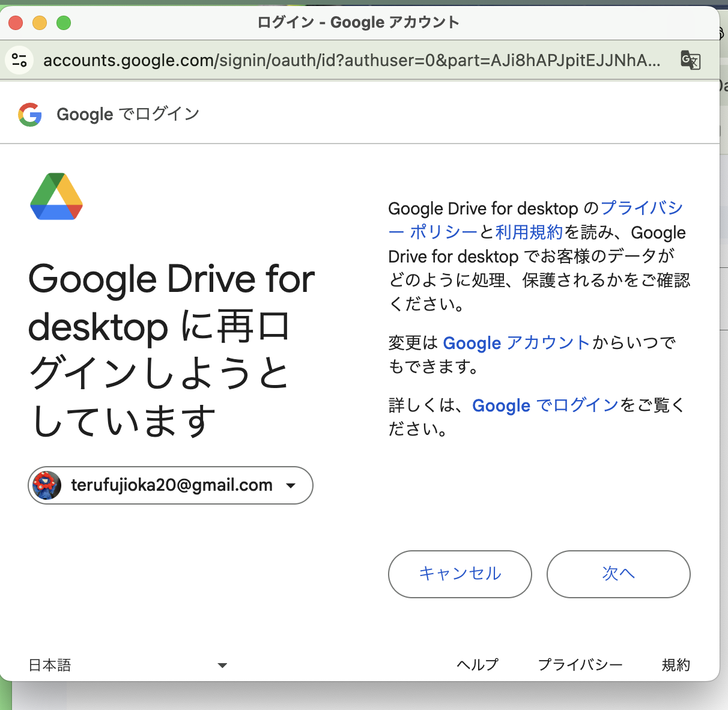Click the ログイン - Google アカウント title bar
The image size is (728, 710).
point(359,22)
